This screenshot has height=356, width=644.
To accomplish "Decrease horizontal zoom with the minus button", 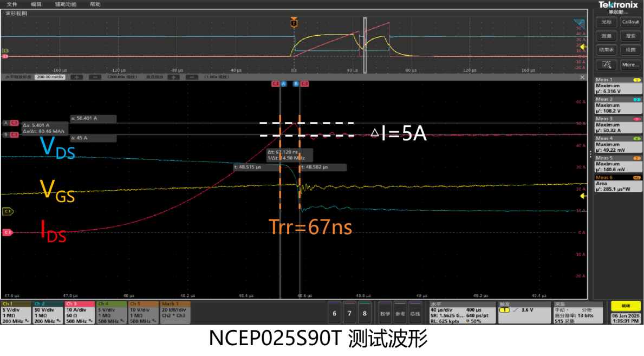I will 94,77.
